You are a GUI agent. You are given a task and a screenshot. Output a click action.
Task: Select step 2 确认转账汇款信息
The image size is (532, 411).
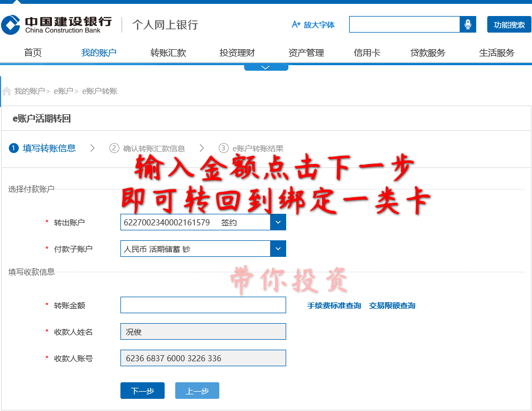coord(147,148)
